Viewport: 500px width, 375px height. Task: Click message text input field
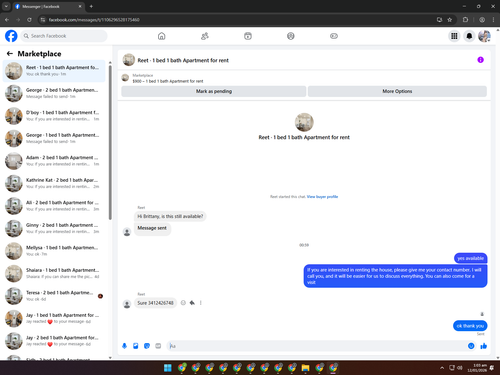316,346
